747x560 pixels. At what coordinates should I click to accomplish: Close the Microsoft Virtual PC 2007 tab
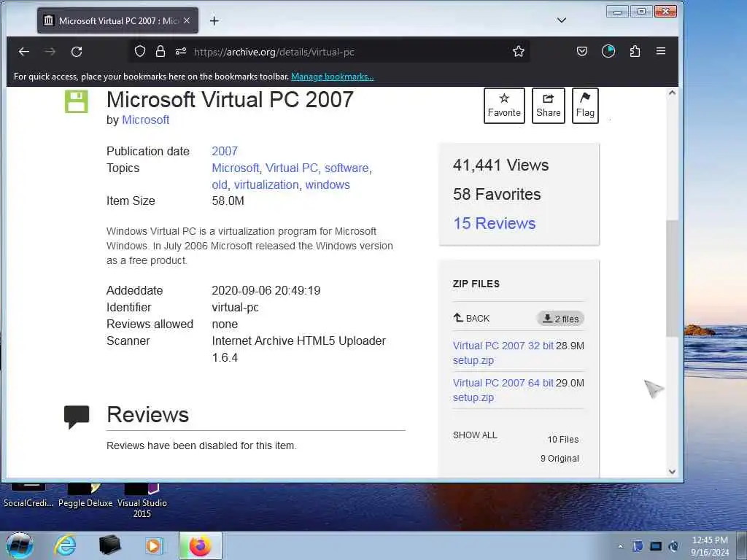187,20
